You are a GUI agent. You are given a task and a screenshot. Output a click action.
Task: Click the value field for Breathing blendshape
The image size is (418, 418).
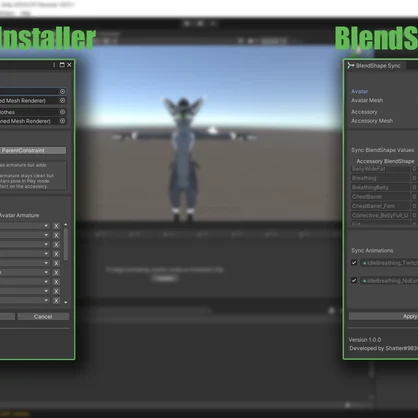(x=414, y=178)
